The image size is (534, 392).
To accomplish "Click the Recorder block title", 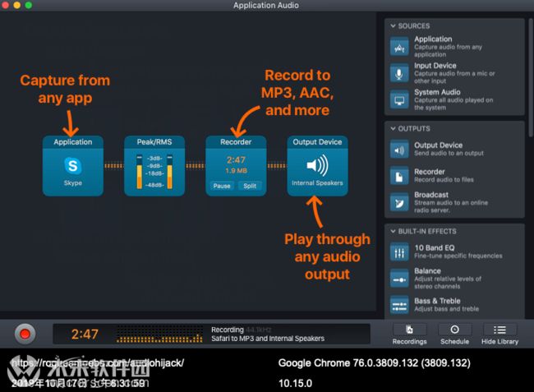I will point(236,142).
